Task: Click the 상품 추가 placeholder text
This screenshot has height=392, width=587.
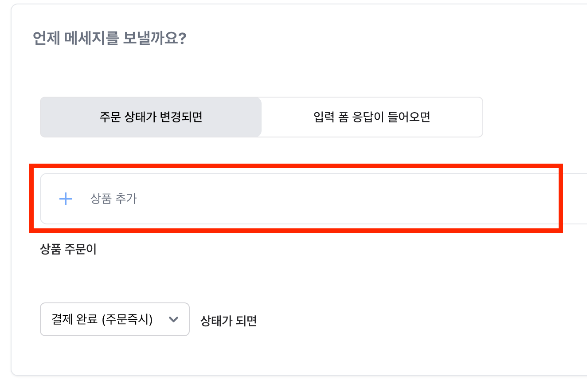Action: point(114,199)
